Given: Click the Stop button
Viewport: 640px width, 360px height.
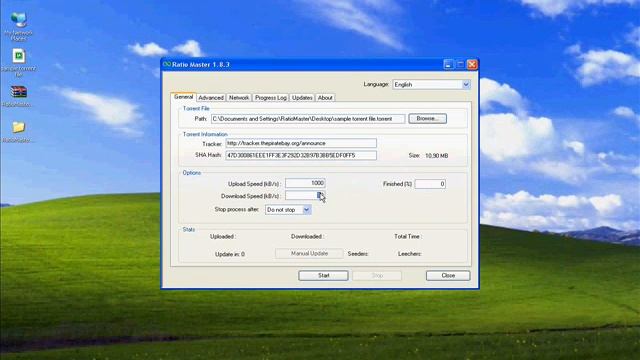Looking at the screenshot, I should coord(377,276).
